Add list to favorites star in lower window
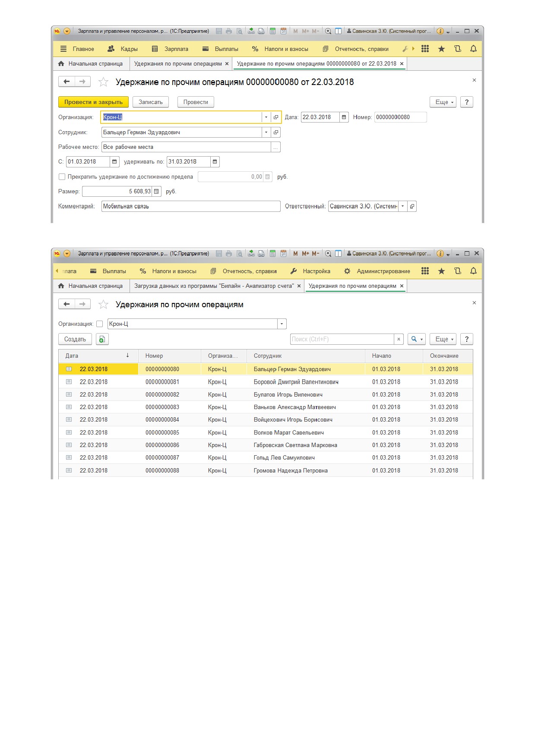Screen dimensions: 535x756 pos(103,305)
